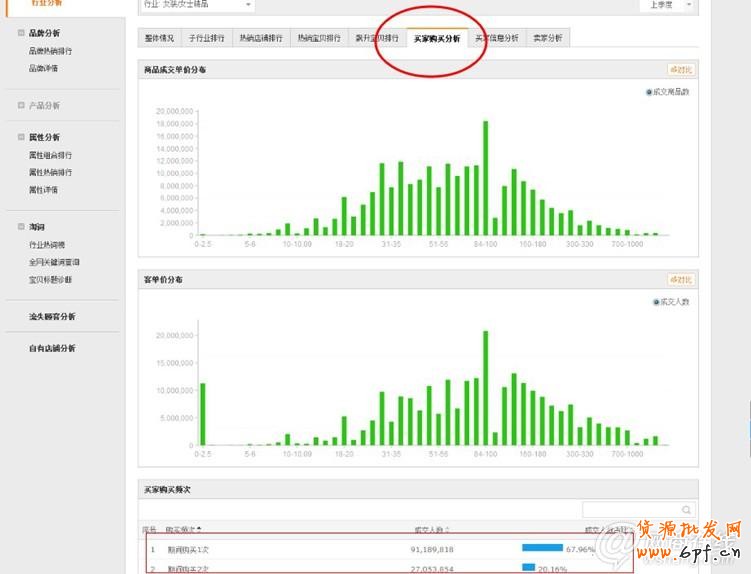The height and width of the screenshot is (574, 751).
Task: Open the 上季度 time period dropdown
Action: point(668,5)
